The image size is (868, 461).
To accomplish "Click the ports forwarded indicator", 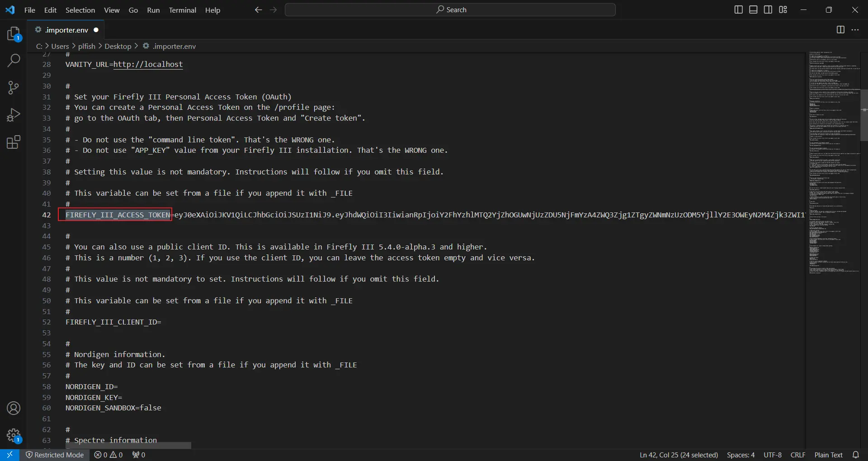I will point(139,455).
